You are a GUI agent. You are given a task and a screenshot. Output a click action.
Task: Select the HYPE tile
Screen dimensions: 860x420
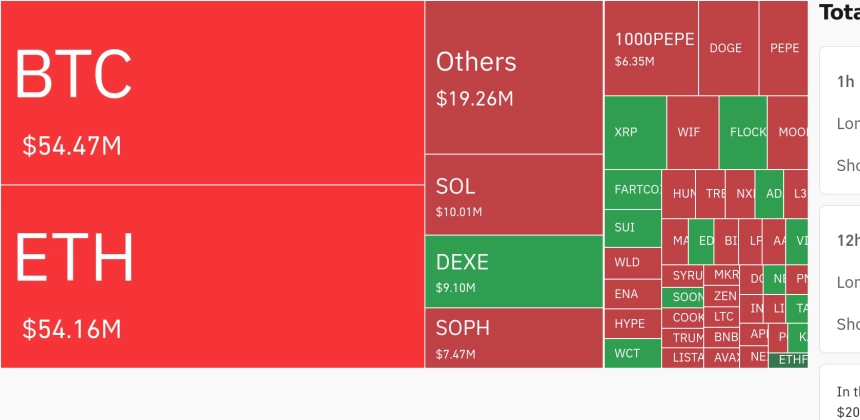[x=633, y=323]
